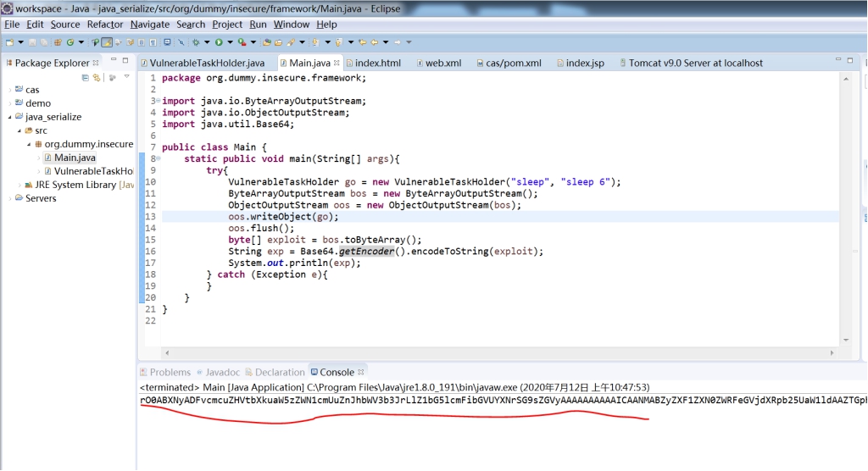The width and height of the screenshot is (868, 471).
Task: Collapse the src folder node
Action: (x=19, y=130)
